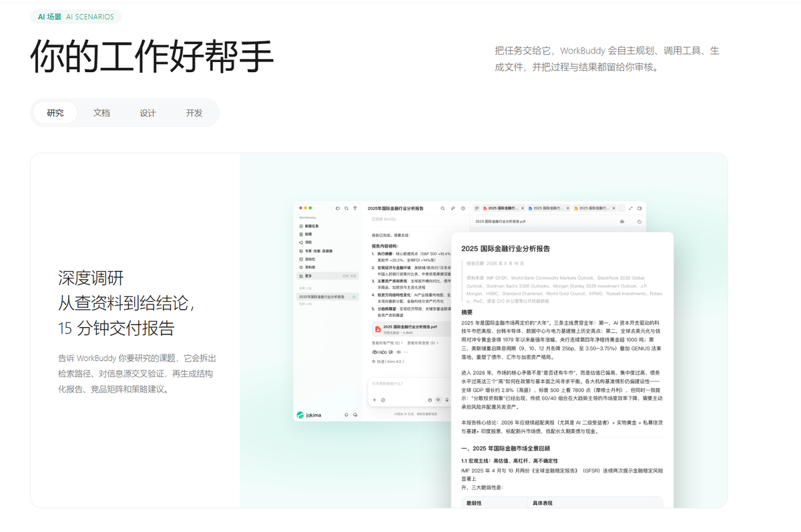Expand 查看所有变更 link

pos(423,343)
